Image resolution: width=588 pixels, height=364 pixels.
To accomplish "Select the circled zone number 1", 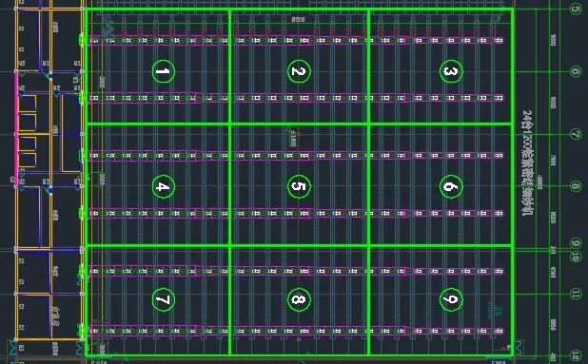I will (x=163, y=71).
